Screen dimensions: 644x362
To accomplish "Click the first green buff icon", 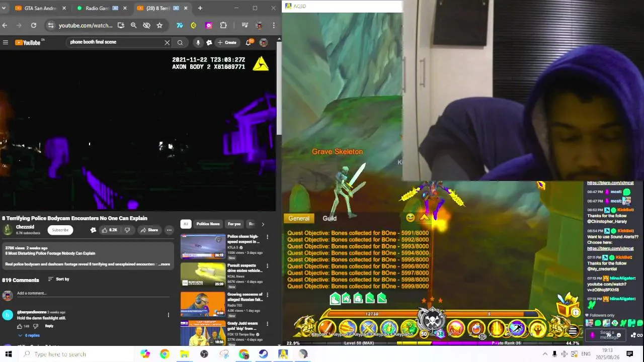I will tap(335, 299).
